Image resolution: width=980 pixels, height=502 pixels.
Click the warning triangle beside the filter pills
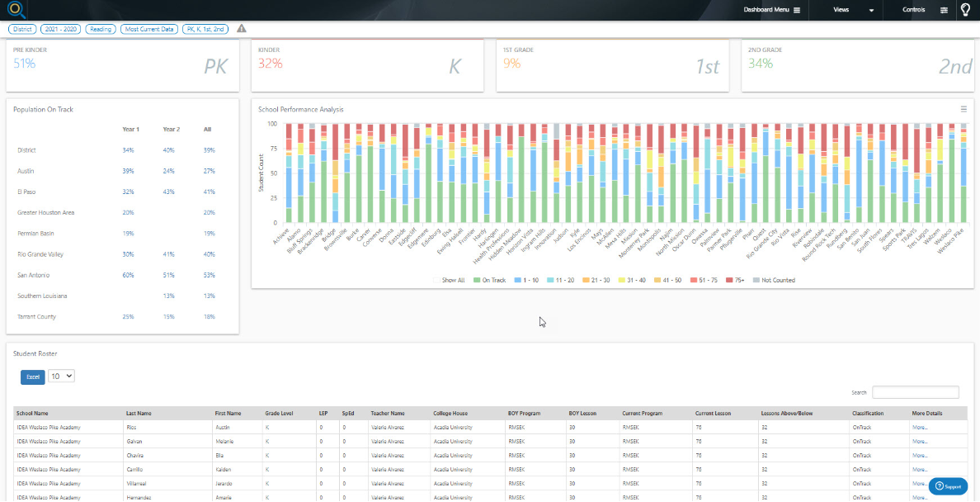click(x=241, y=27)
